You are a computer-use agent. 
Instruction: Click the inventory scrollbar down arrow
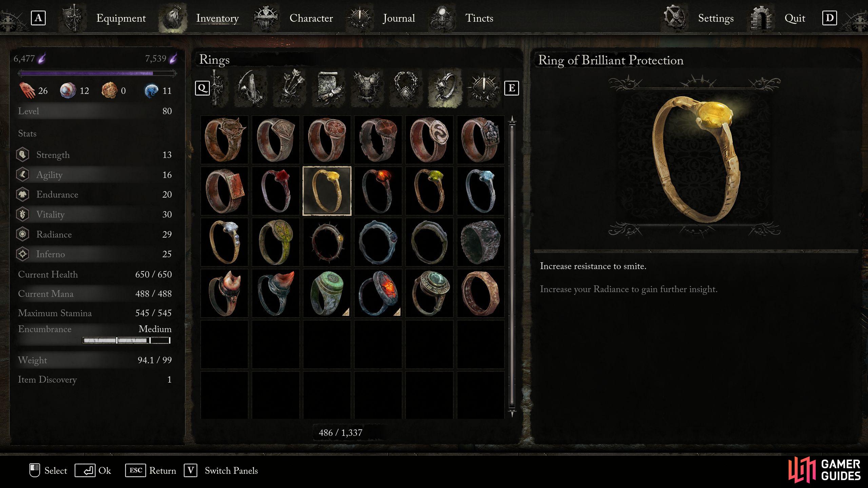[512, 413]
